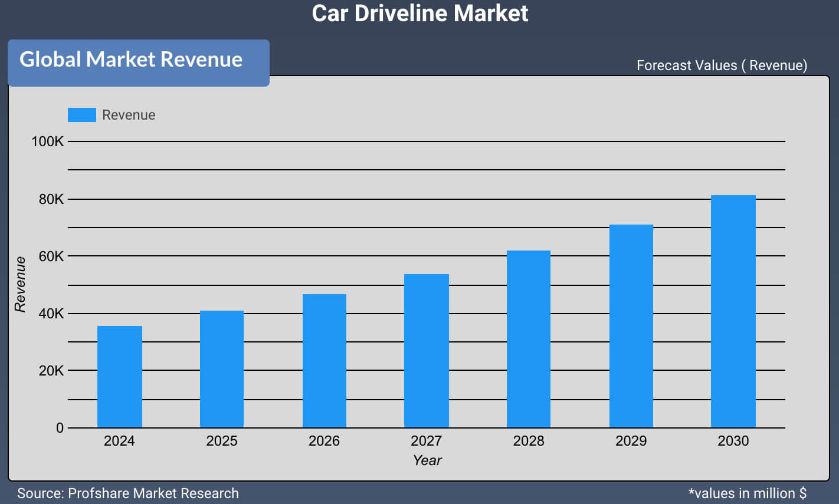The width and height of the screenshot is (839, 504).
Task: Click the Year axis title
Action: [427, 460]
